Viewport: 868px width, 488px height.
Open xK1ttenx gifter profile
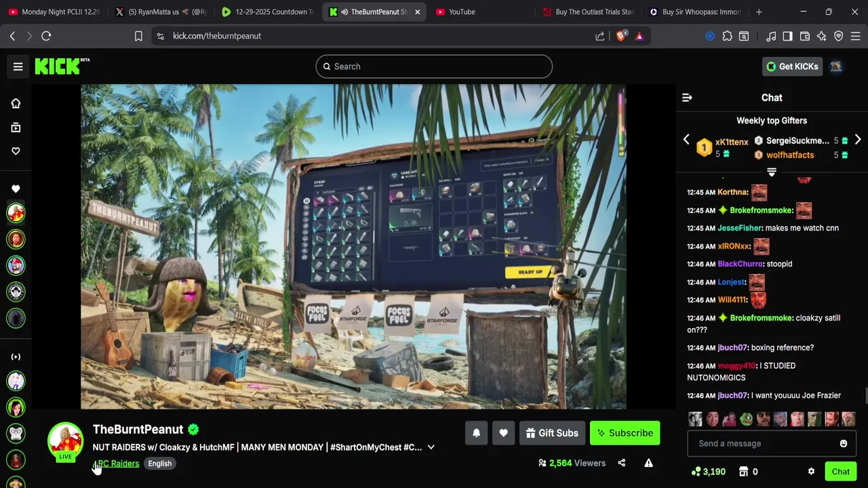(x=732, y=142)
